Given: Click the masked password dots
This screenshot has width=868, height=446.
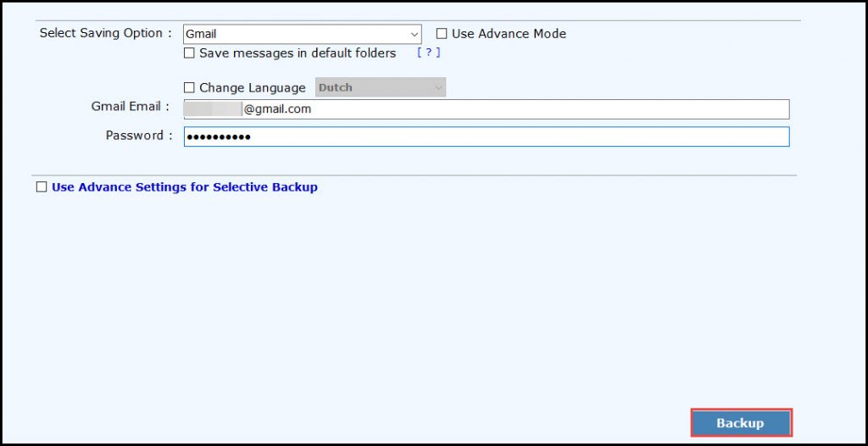Looking at the screenshot, I should (x=219, y=137).
